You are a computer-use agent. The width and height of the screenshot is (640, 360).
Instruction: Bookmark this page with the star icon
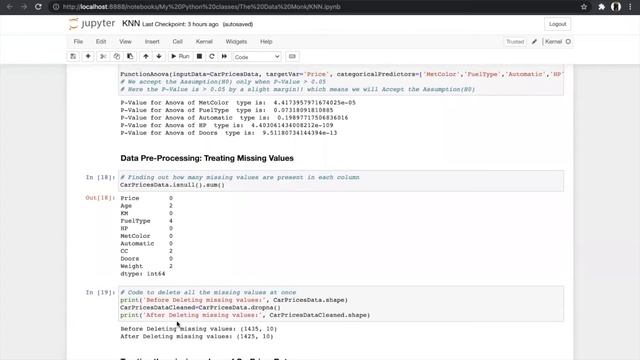(x=584, y=7)
